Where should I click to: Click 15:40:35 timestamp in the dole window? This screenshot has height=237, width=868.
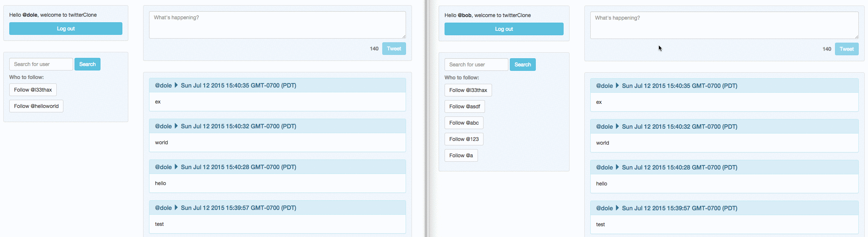coord(238,85)
